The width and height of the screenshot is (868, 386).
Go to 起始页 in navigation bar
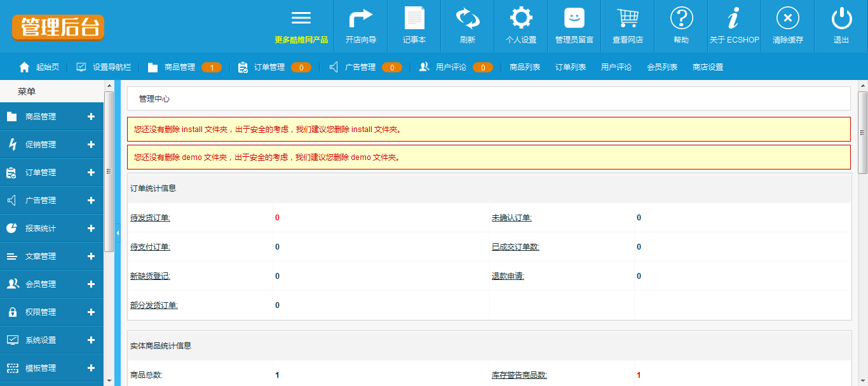pos(40,67)
